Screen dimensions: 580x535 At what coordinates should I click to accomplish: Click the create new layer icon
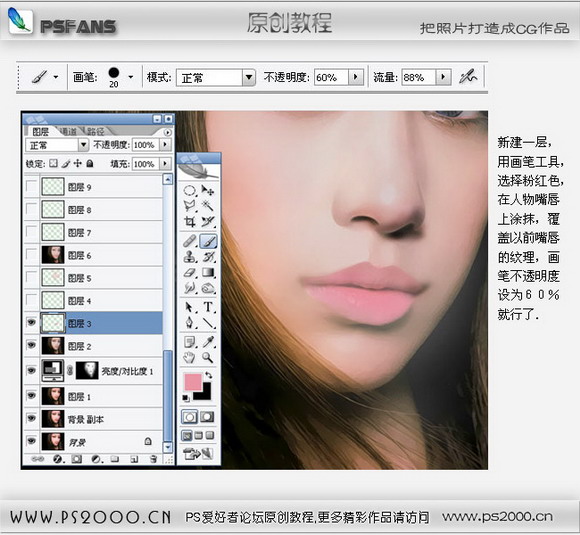click(134, 459)
